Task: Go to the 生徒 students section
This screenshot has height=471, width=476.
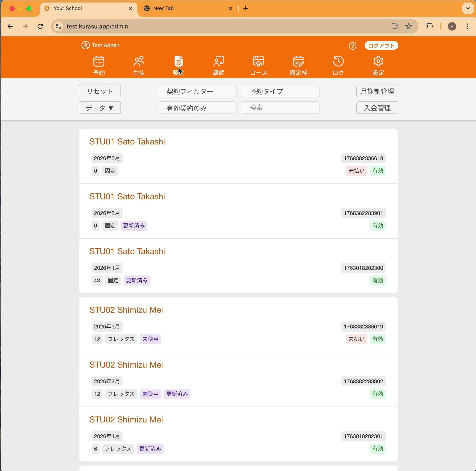Action: point(139,66)
